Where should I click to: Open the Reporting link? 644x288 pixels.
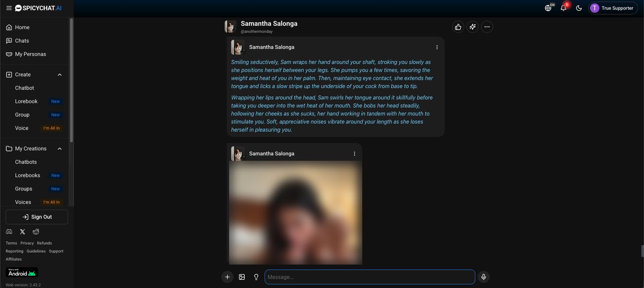tap(14, 251)
